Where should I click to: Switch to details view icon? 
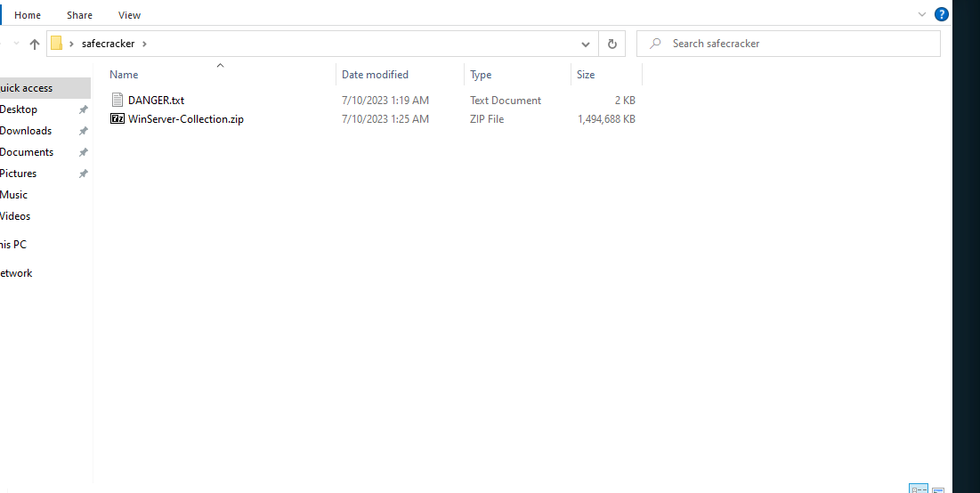pos(918,488)
